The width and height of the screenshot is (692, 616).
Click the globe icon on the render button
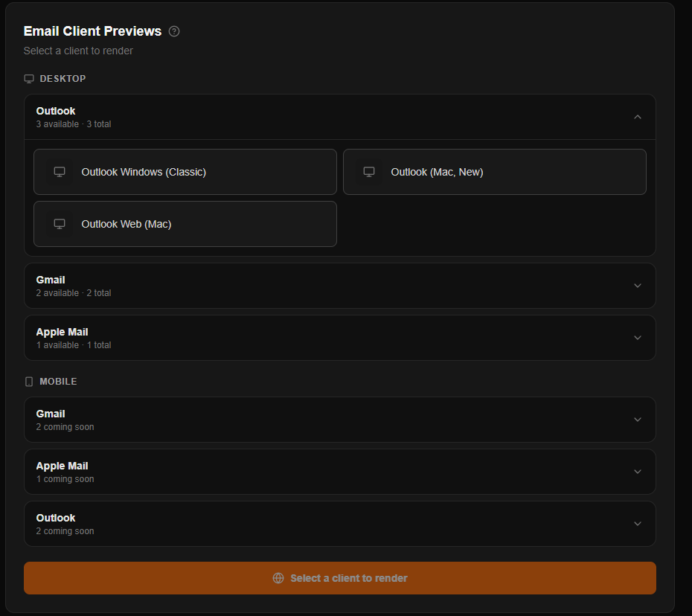click(x=278, y=578)
